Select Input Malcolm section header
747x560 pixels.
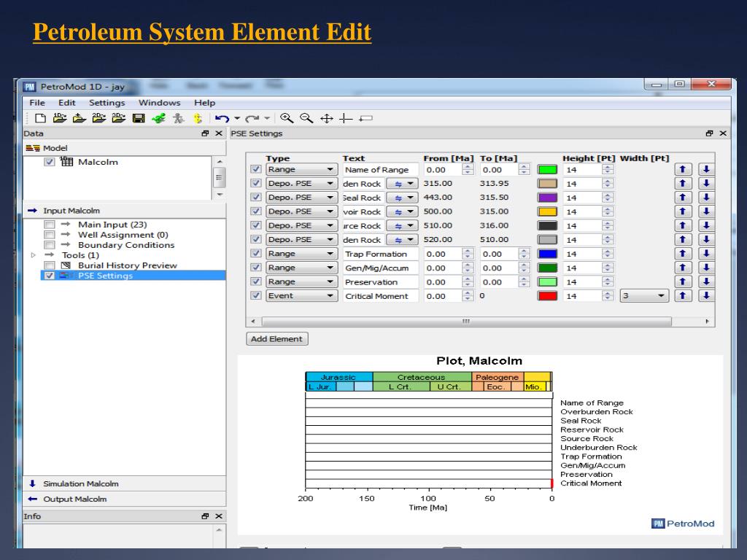[x=124, y=211]
